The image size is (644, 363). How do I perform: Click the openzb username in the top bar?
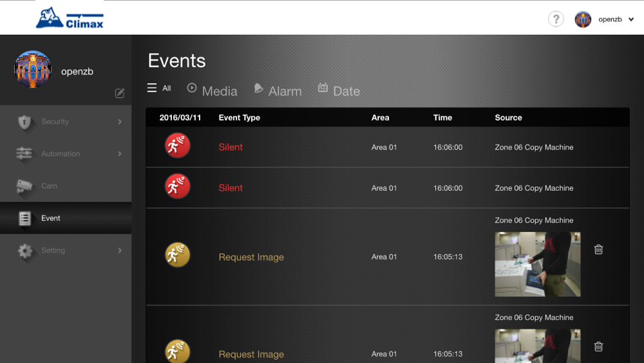coord(610,19)
